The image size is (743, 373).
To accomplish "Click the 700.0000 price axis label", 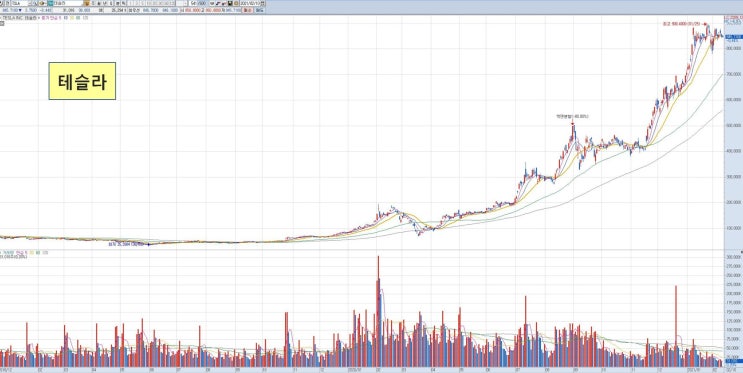I will tap(734, 74).
